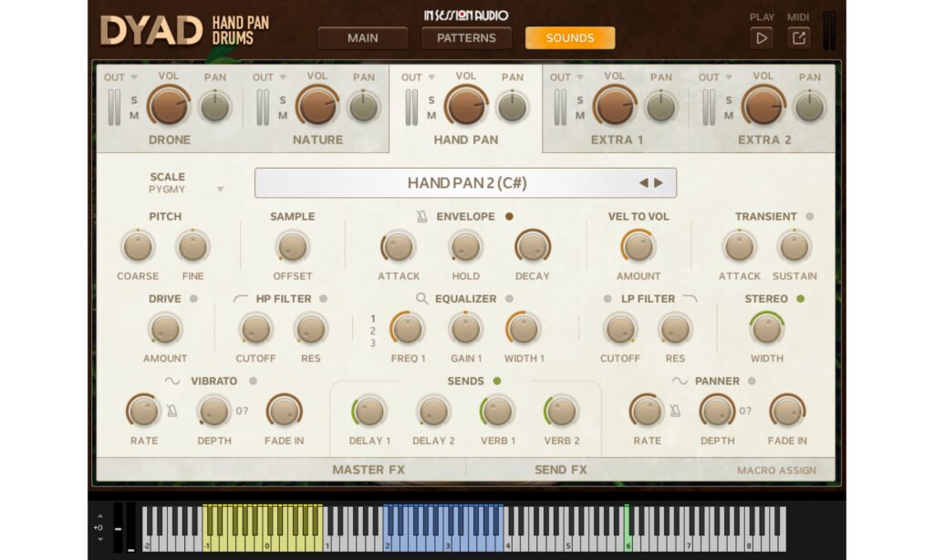Image resolution: width=934 pixels, height=560 pixels.
Task: Toggle the SENDS section
Action: point(497,381)
